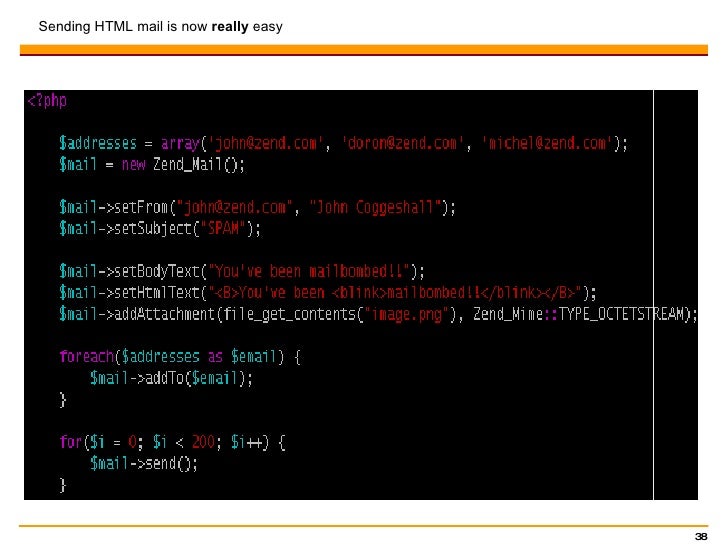Select the 'doron@zend.com' string
The height and width of the screenshot is (546, 728).
(x=402, y=143)
